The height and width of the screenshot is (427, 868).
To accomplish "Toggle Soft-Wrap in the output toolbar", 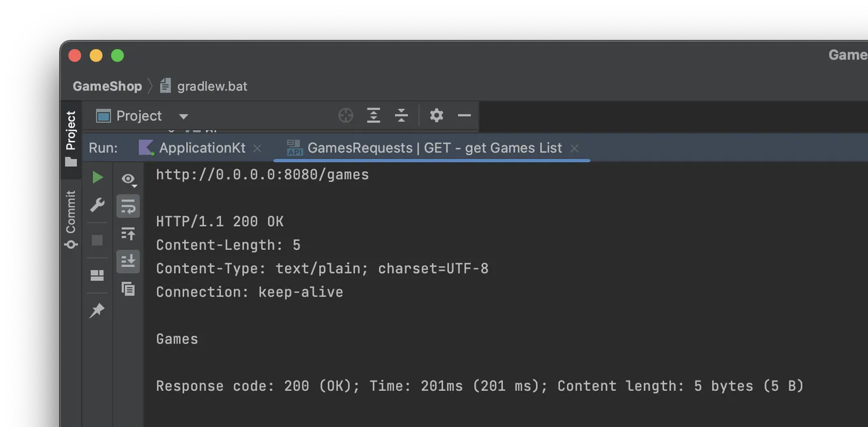I will (128, 206).
